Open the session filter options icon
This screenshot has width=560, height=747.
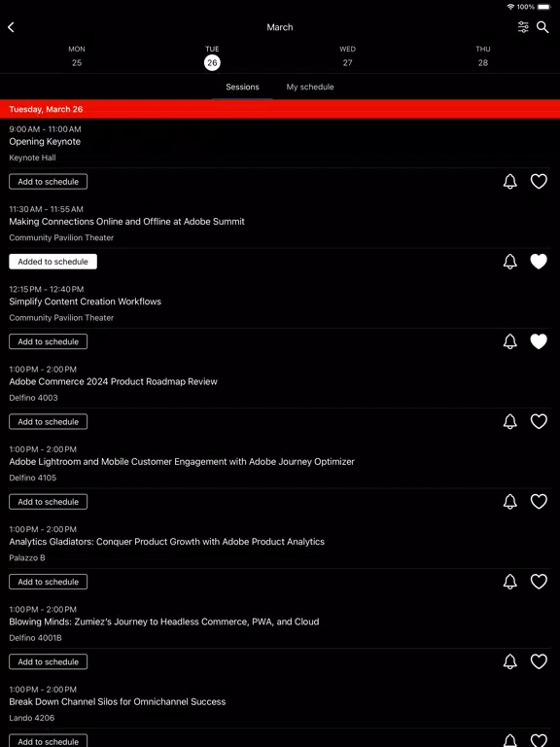coord(523,27)
